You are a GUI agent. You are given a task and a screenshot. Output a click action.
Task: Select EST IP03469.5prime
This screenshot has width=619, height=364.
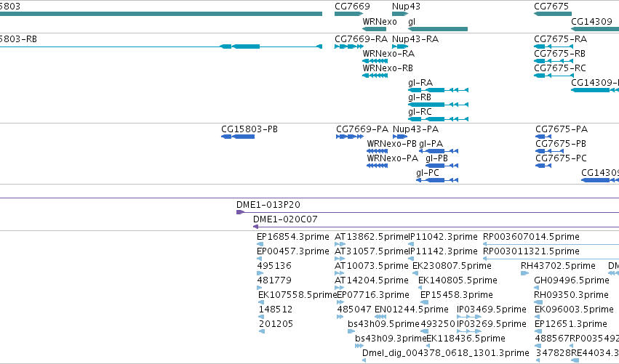point(492,310)
